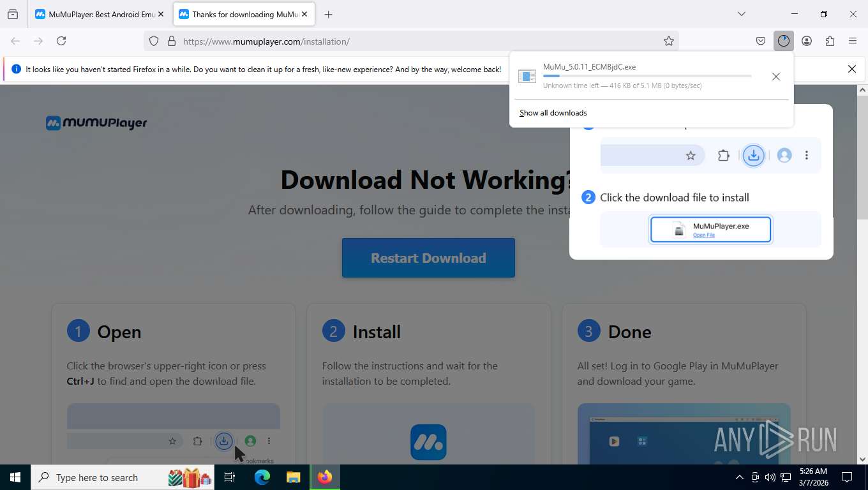Show hidden system tray icons
Screen dimensions: 868x490
740,477
